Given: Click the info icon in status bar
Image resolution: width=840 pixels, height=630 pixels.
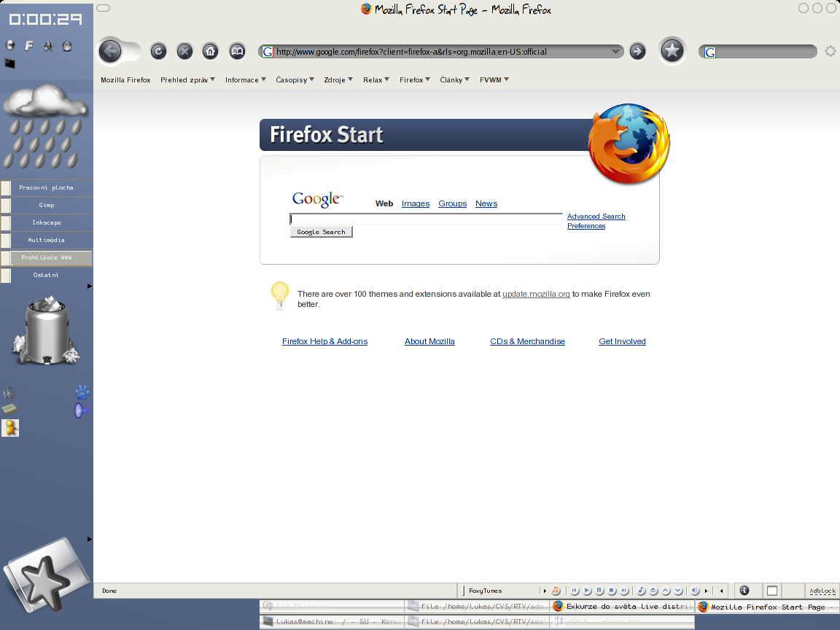Looking at the screenshot, I should 744,591.
